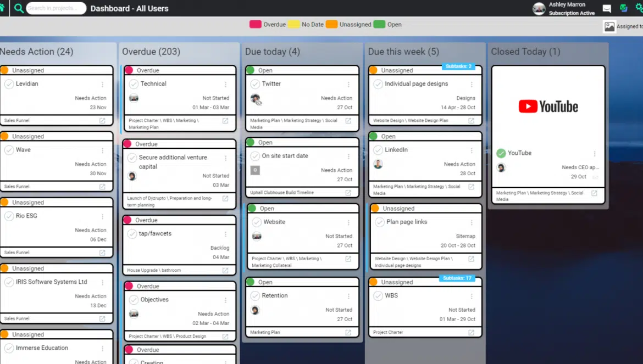This screenshot has width=643, height=364.
Task: Open Levidian card in new window
Action: [102, 121]
